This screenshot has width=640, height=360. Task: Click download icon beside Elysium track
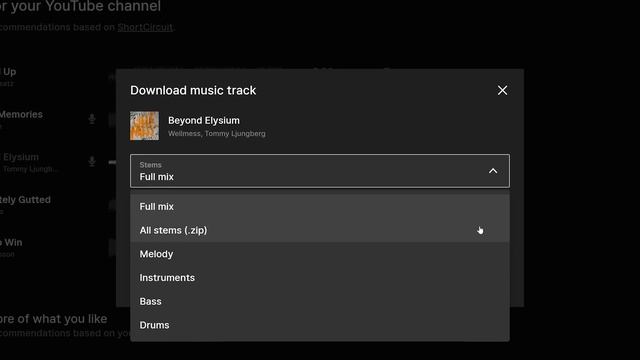pyautogui.click(x=92, y=161)
